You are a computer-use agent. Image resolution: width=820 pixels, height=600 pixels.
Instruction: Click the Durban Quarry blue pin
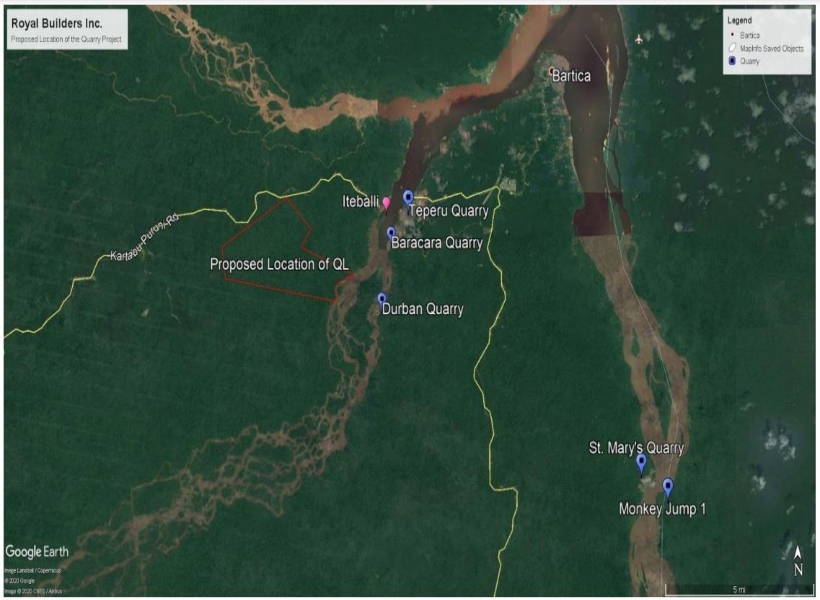pos(382,299)
